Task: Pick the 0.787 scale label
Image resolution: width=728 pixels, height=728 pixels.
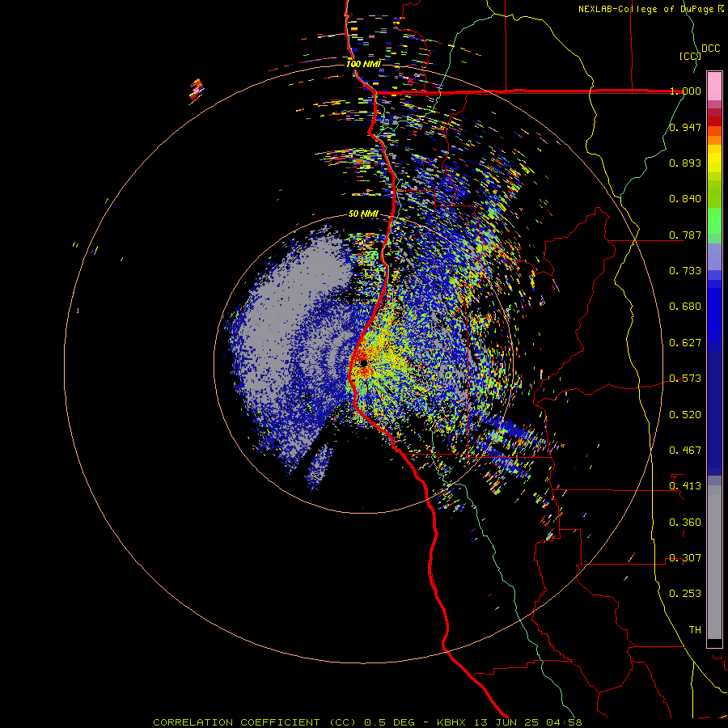Action: pyautogui.click(x=685, y=235)
